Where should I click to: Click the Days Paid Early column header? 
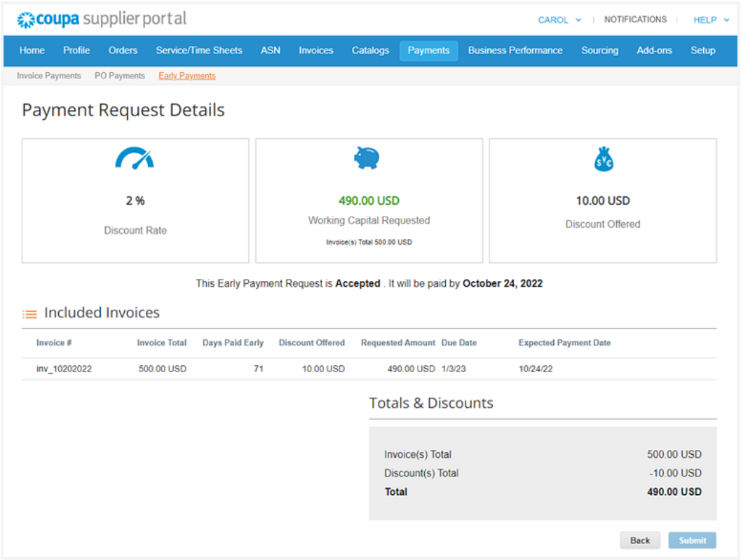coord(233,343)
